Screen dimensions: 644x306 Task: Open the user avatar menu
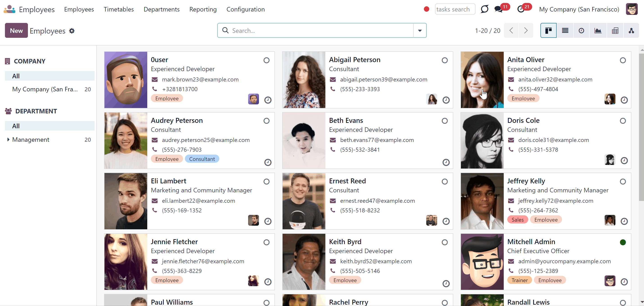(x=632, y=9)
